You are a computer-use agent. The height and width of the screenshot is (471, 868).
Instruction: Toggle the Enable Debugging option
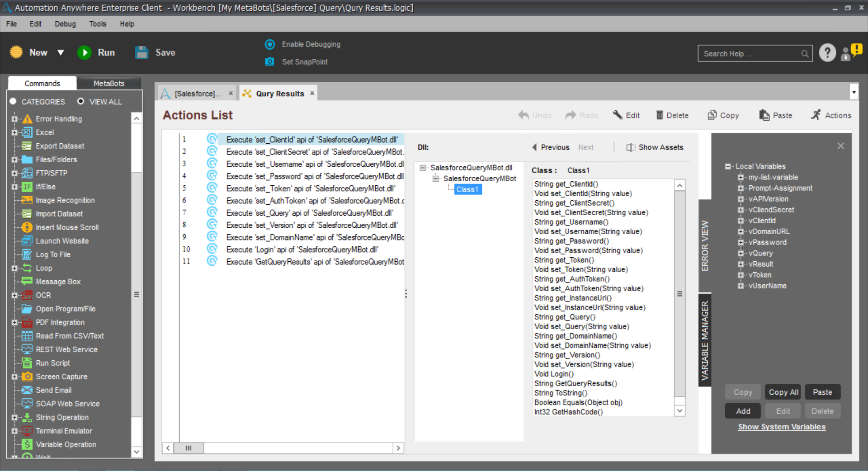(x=270, y=44)
